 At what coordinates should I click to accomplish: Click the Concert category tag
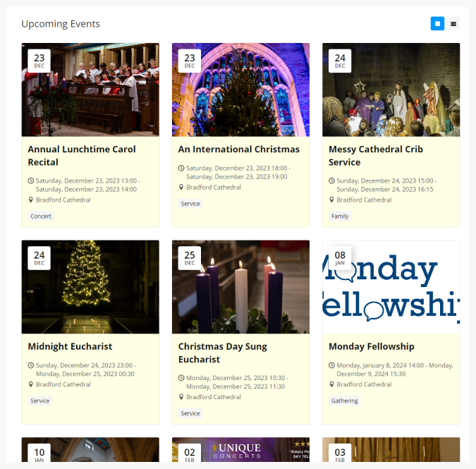[x=41, y=216]
